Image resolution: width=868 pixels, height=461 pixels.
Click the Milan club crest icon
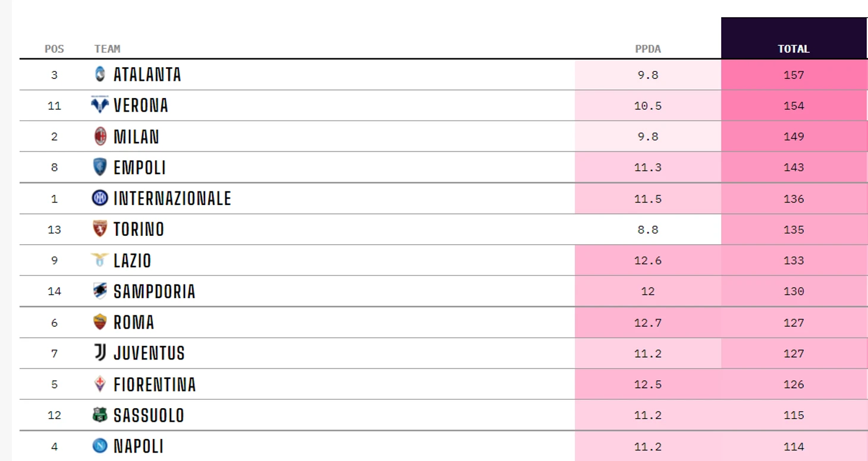[100, 136]
